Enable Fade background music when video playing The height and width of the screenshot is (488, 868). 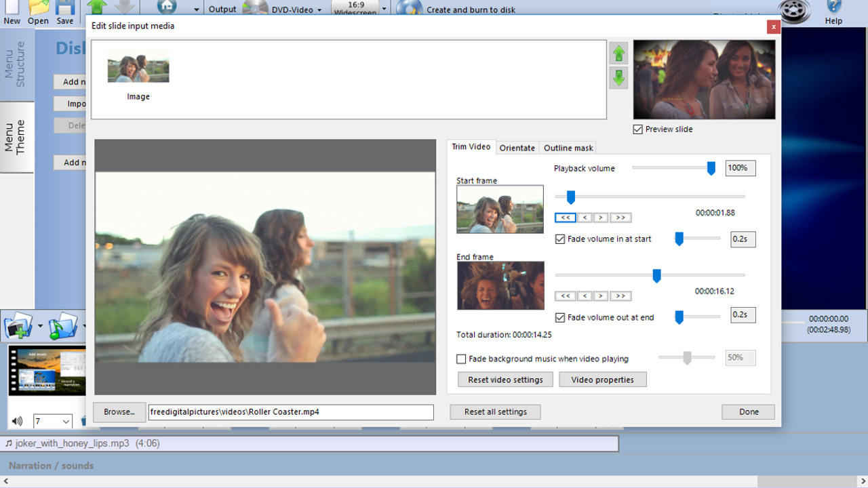click(x=461, y=359)
